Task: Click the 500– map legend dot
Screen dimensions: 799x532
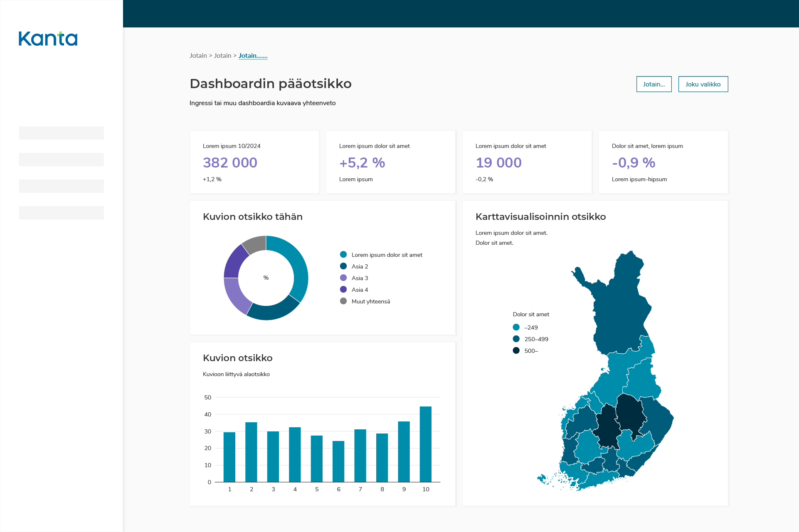Action: (516, 350)
